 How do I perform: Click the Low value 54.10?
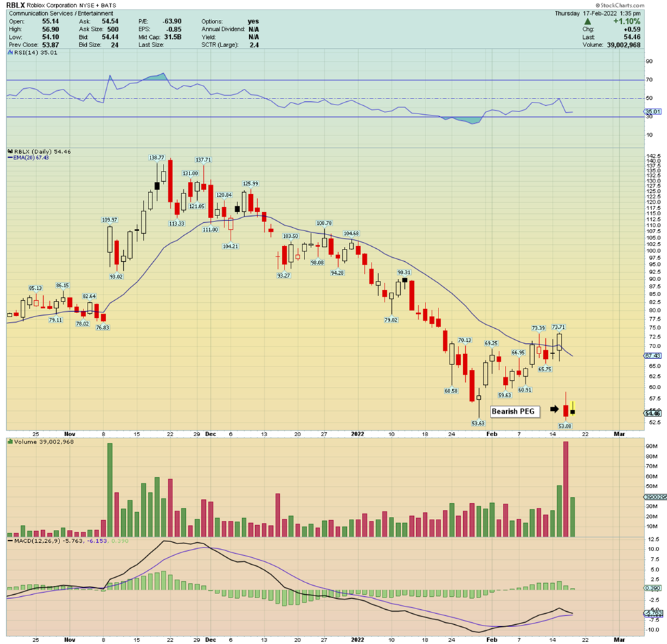tap(50, 37)
